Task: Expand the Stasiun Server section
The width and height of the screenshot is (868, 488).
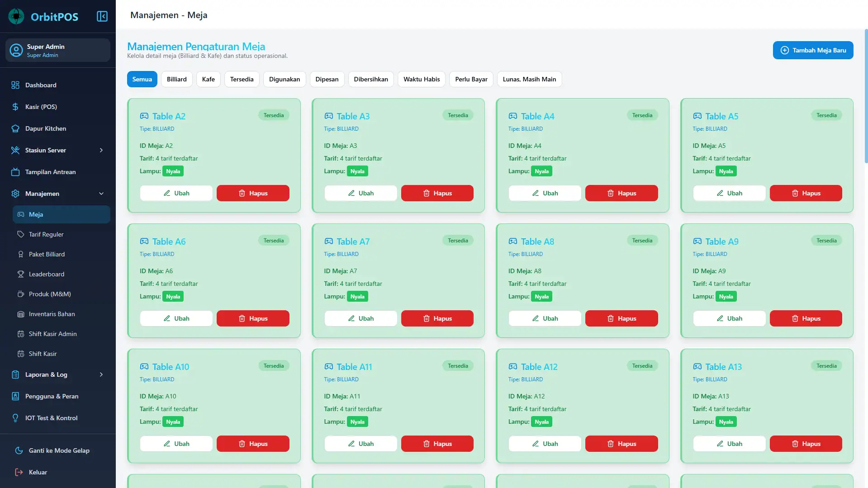Action: [x=100, y=150]
